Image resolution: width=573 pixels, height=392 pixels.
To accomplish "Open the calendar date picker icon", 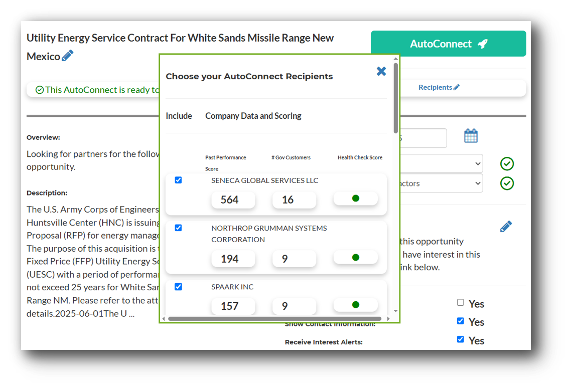I will [471, 136].
